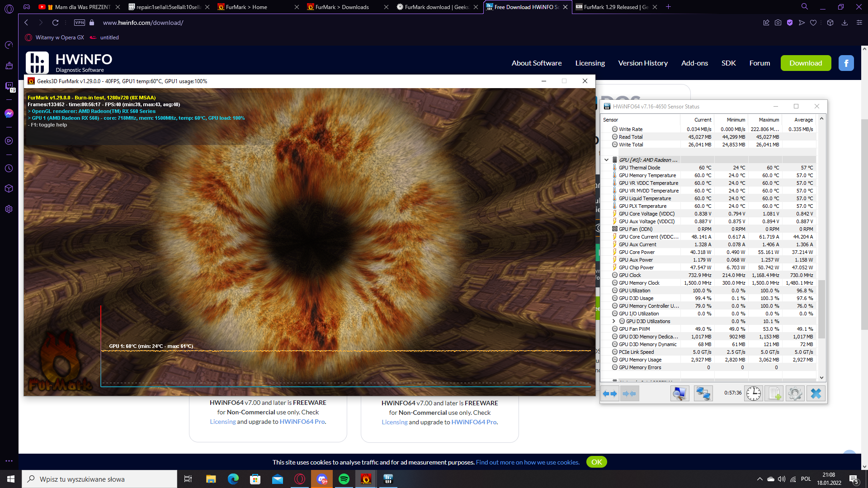Collapse the GPU [#0]: AMD Radeon sensor group

pyautogui.click(x=606, y=160)
